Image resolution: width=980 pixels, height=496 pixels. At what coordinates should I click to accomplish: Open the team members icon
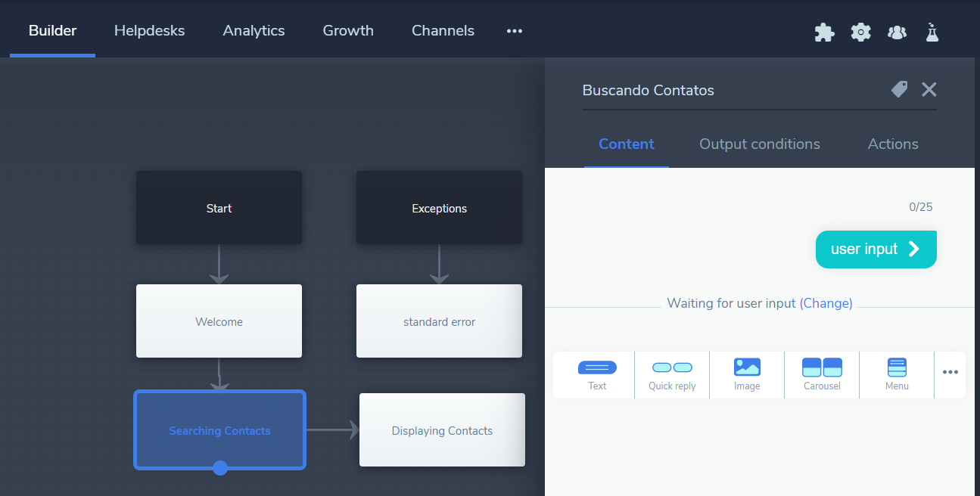[x=897, y=32]
